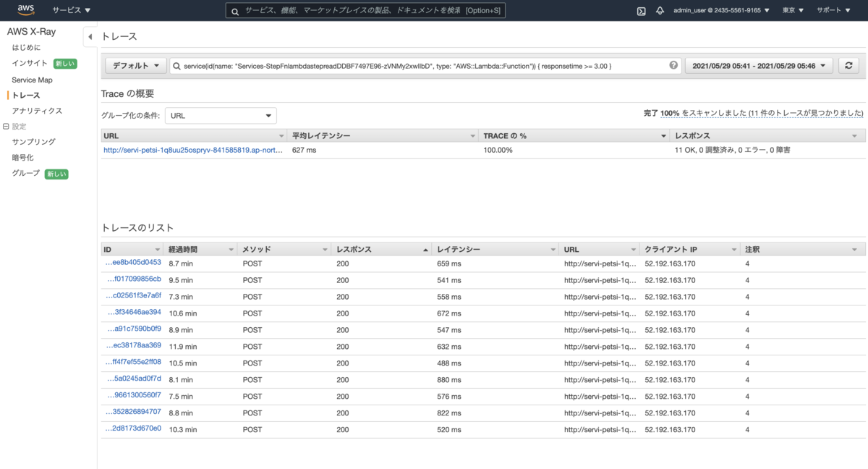Sort overview by 平均レイテンシー column
The height and width of the screenshot is (469, 868).
pyautogui.click(x=383, y=135)
